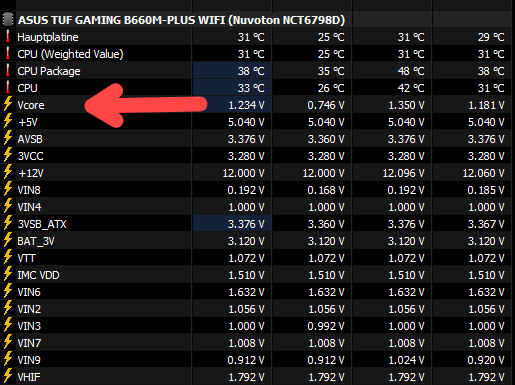Click the lightning bolt icon next to VIN4

pyautogui.click(x=8, y=207)
